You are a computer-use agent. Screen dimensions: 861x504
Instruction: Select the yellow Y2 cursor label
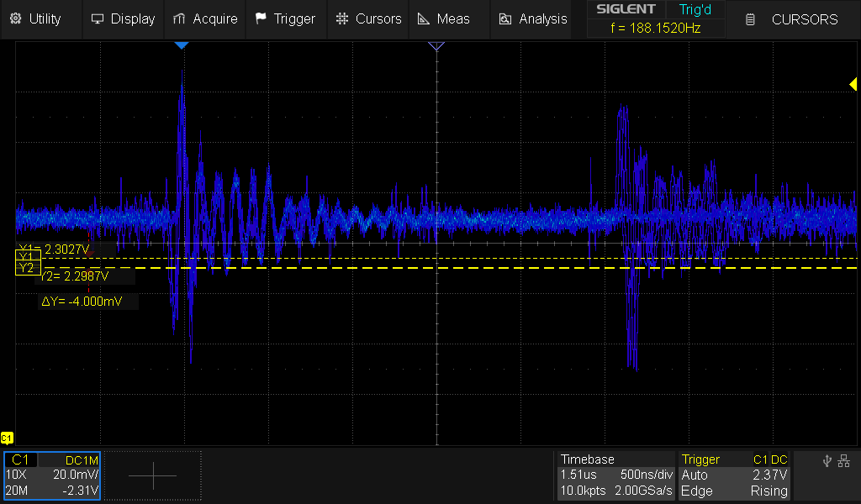pos(26,268)
